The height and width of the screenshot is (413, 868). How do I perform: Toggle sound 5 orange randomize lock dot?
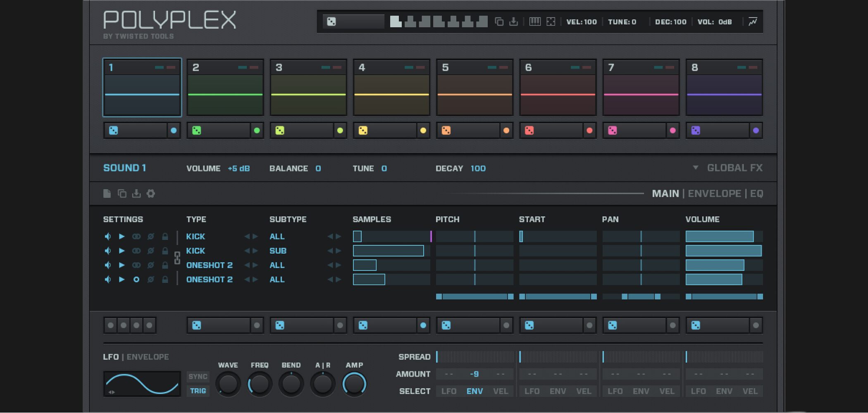506,131
